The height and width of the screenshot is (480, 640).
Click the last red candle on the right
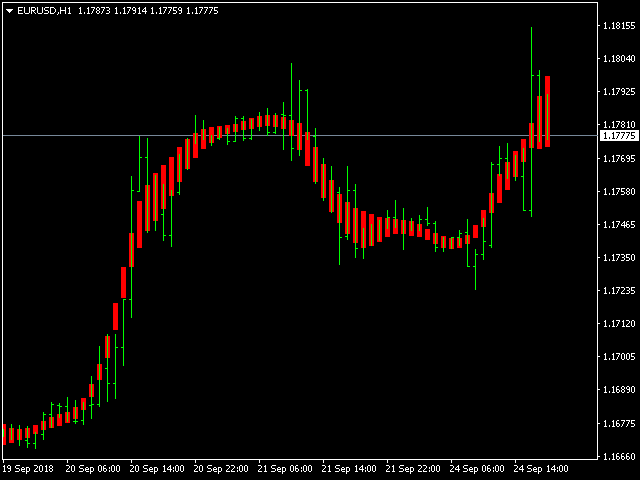[x=547, y=111]
